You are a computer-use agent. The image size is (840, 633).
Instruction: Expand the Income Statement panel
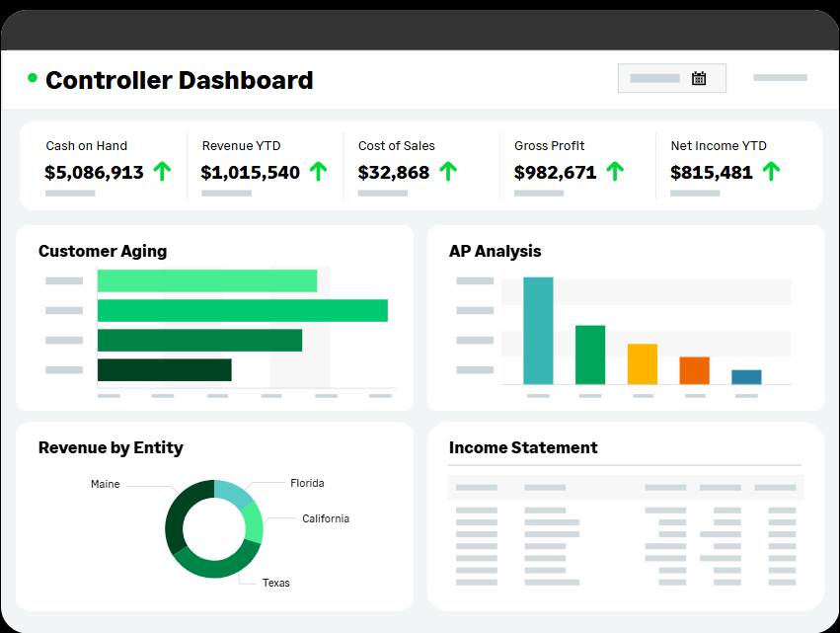click(523, 447)
